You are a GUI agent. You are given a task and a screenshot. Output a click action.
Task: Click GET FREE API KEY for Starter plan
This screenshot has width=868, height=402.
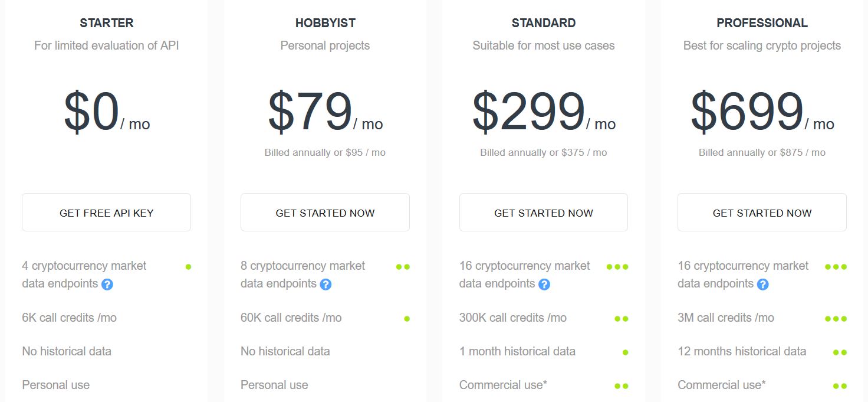pos(106,212)
